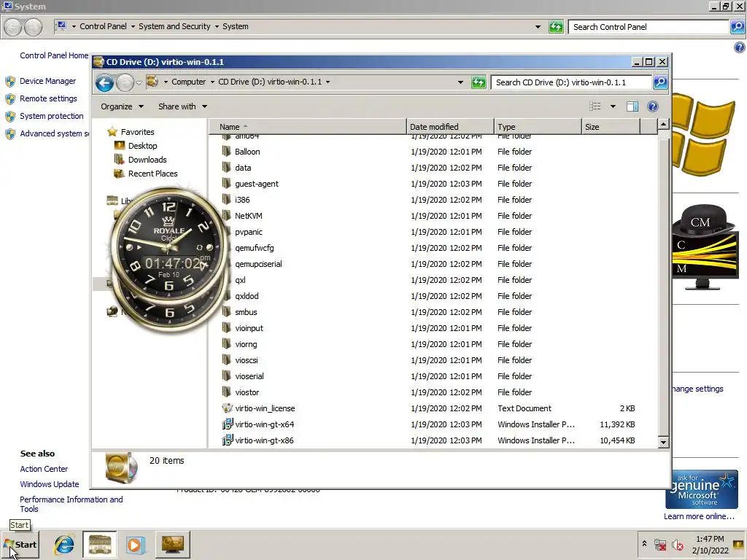Expand arrow after CD Drive (D:) breadcrumb

coord(328,82)
